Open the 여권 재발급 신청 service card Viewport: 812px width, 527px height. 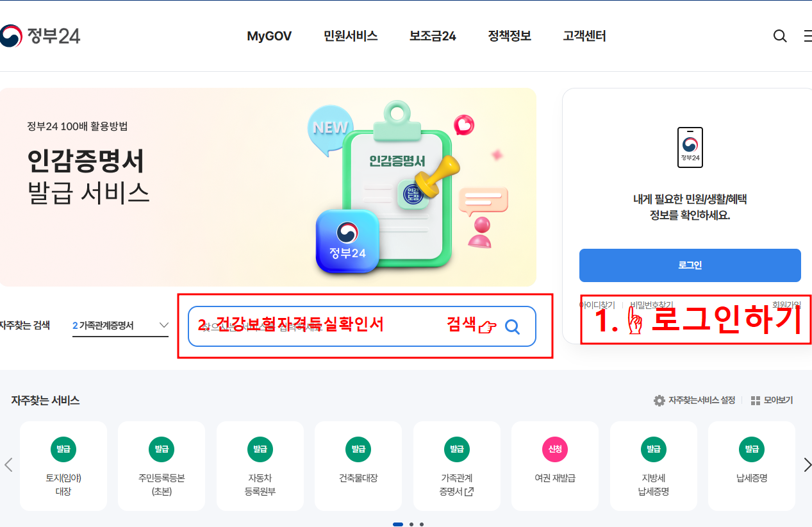(x=555, y=466)
